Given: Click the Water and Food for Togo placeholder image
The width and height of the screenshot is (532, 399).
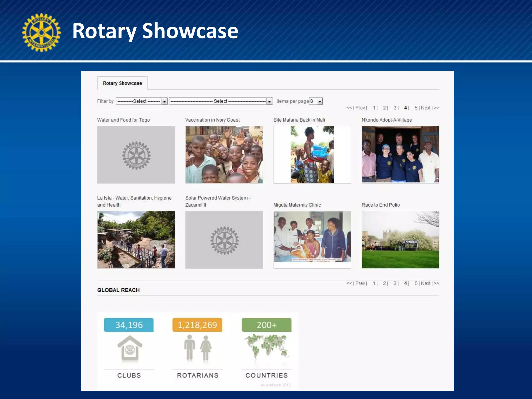Looking at the screenshot, I should (136, 155).
